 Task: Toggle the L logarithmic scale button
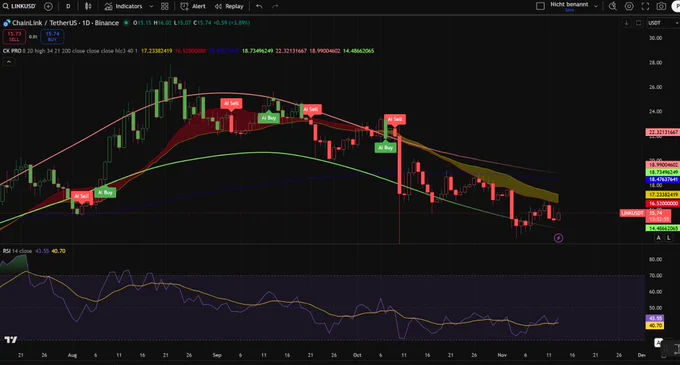click(668, 238)
